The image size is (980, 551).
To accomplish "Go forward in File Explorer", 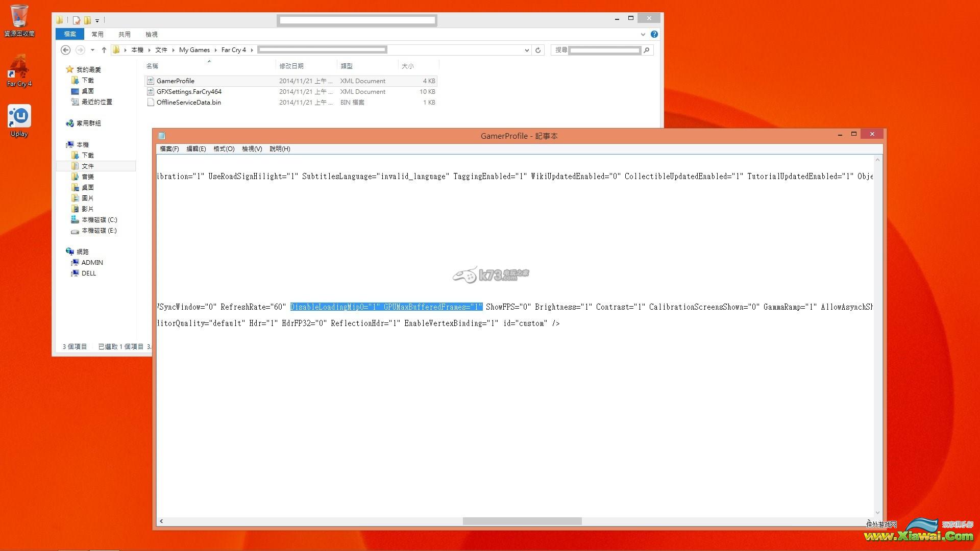I will point(80,50).
